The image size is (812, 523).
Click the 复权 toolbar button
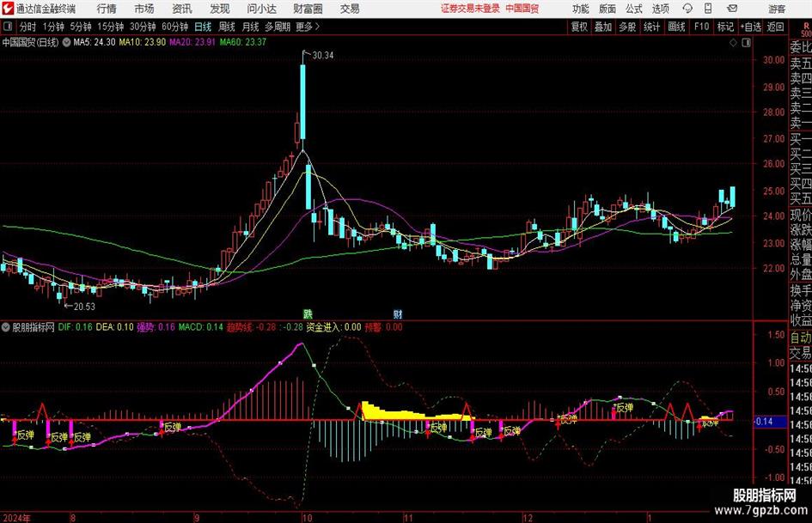pyautogui.click(x=579, y=27)
